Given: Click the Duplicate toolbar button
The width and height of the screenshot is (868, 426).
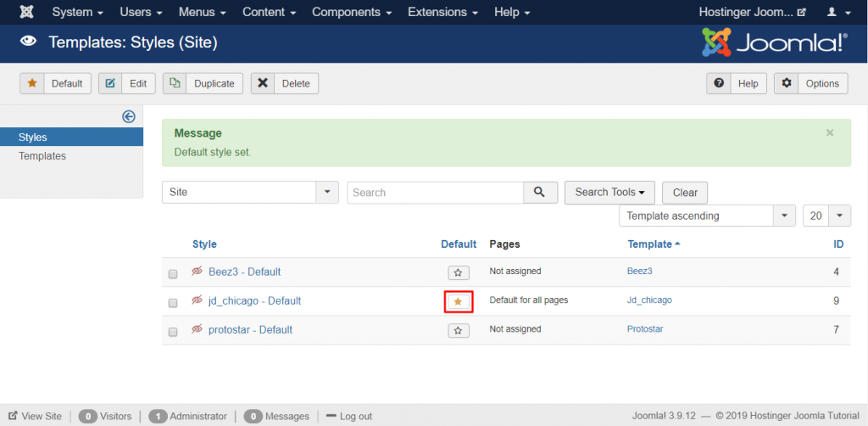Looking at the screenshot, I should pos(203,83).
